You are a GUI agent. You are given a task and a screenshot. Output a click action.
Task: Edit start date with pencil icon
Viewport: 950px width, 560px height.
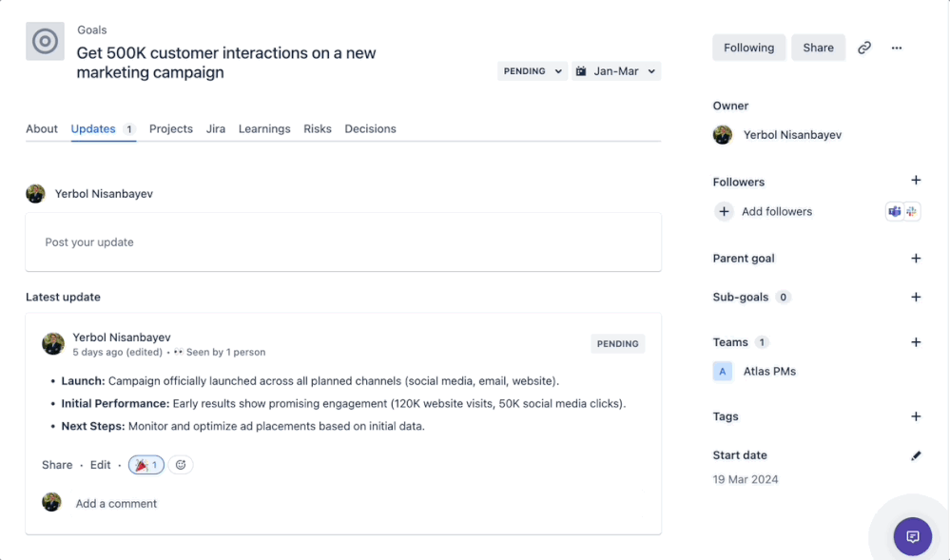[916, 455]
